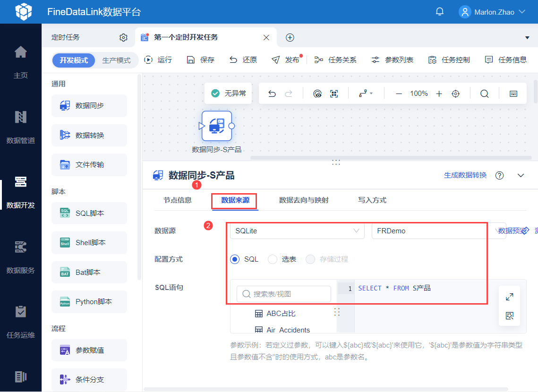The height and width of the screenshot is (392, 538).
Task: Open the notification bell
Action: (440, 12)
